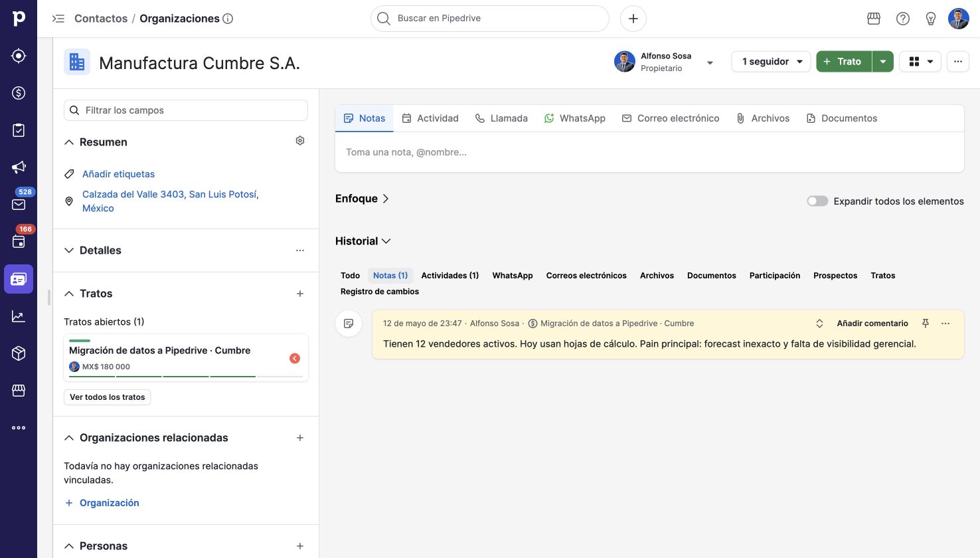
Task: Open Activities calendar with 166 badge
Action: [x=19, y=242]
